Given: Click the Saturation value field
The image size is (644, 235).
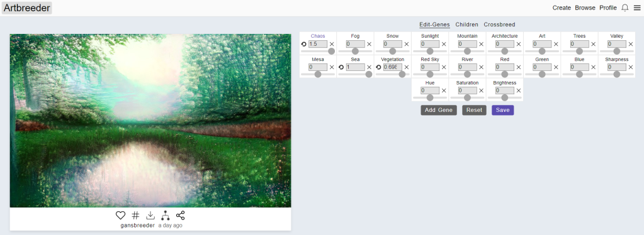Looking at the screenshot, I should click(x=467, y=90).
